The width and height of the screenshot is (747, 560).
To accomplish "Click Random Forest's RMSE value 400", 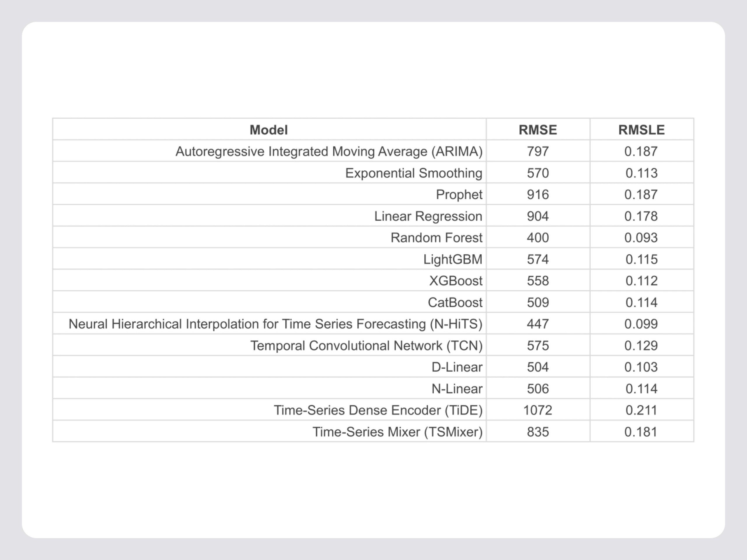I will pyautogui.click(x=537, y=238).
